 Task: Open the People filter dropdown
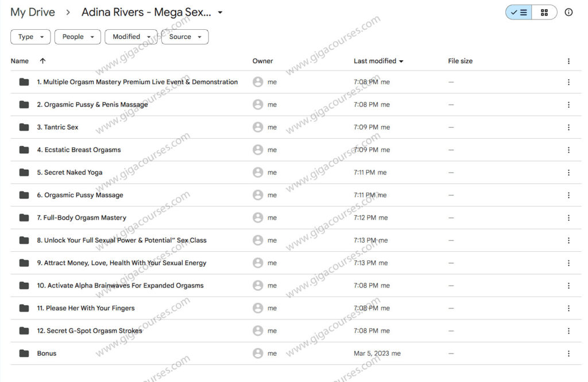pyautogui.click(x=78, y=37)
